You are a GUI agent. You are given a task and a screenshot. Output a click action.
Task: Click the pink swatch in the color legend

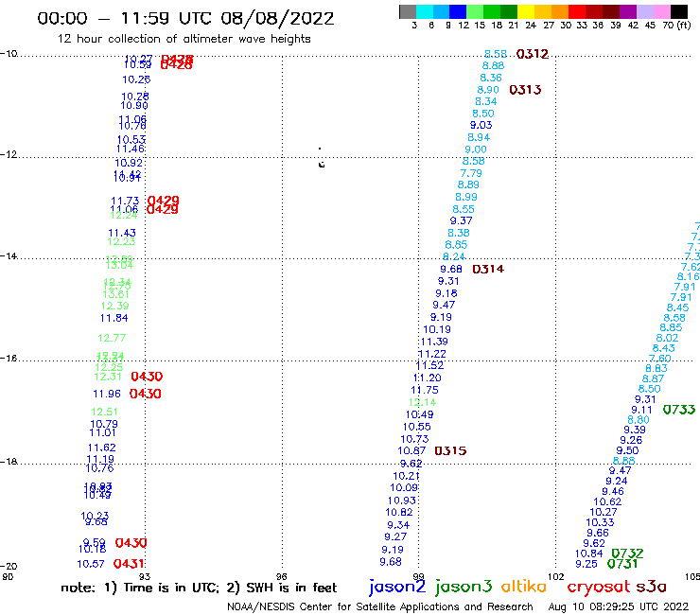tap(661, 11)
